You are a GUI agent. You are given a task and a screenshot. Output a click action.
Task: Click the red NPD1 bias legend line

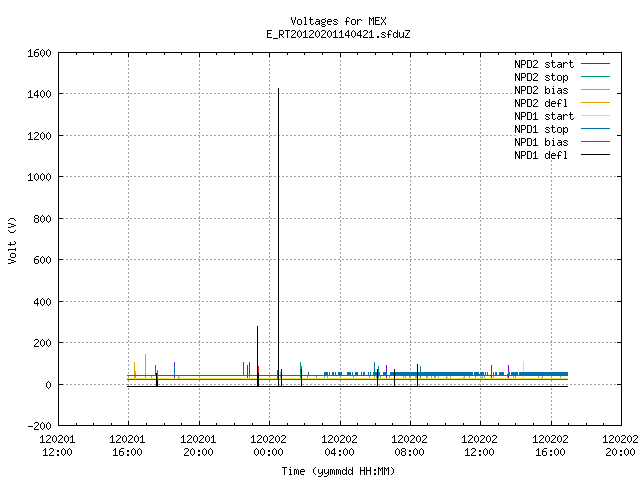(x=595, y=142)
